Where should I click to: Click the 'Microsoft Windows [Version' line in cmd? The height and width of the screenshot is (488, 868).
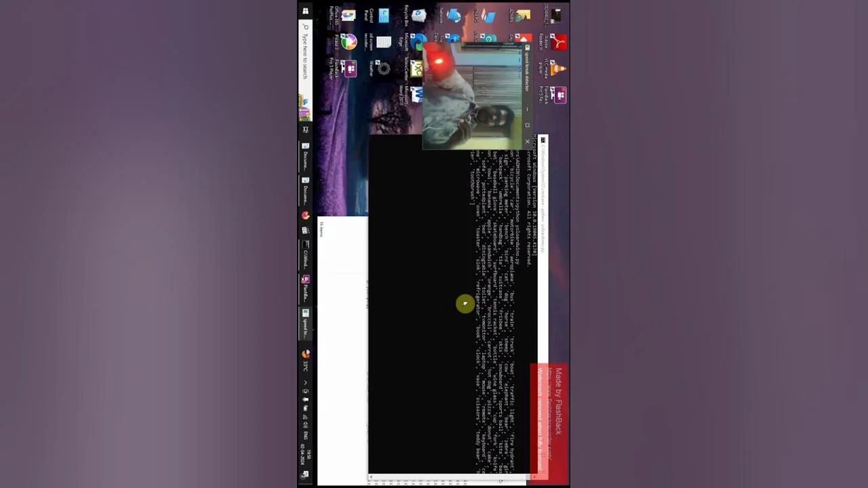click(x=534, y=197)
